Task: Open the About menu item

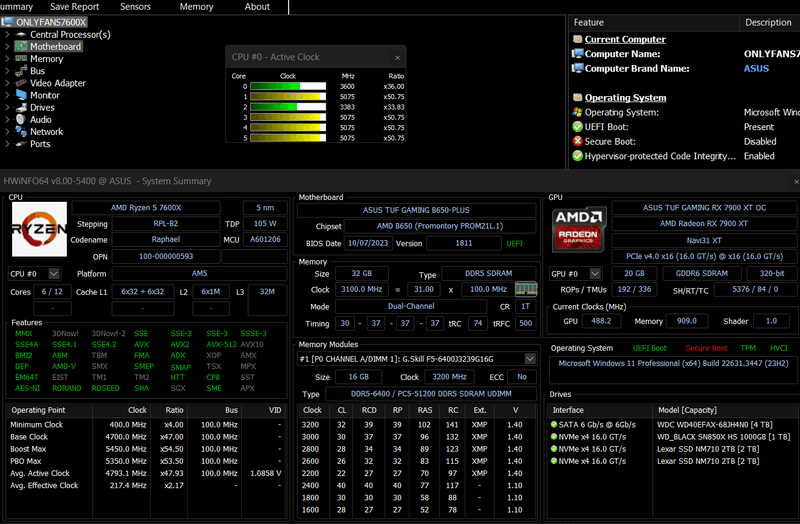Action: (257, 7)
